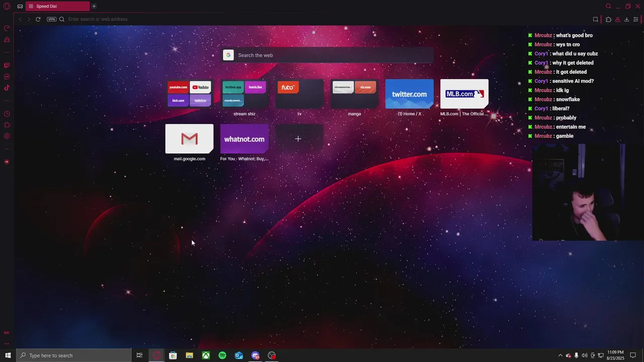Open the profile account icon in toolbar
This screenshot has width=644, height=362.
coord(617,19)
